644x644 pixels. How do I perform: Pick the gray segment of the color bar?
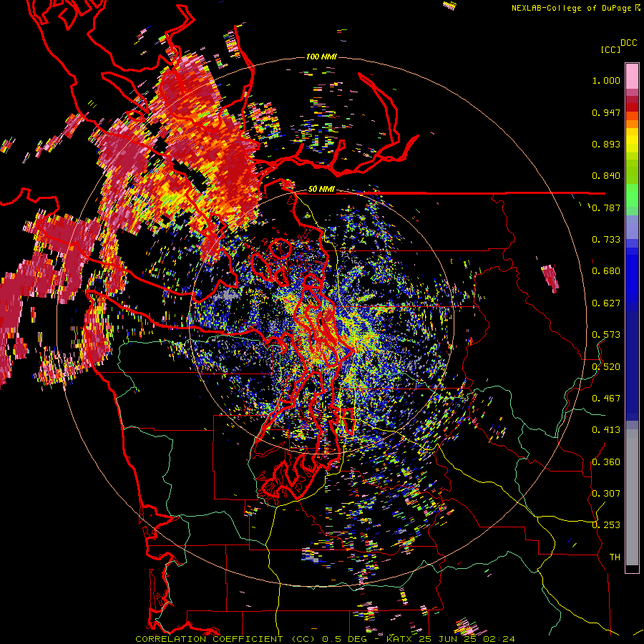[632, 497]
